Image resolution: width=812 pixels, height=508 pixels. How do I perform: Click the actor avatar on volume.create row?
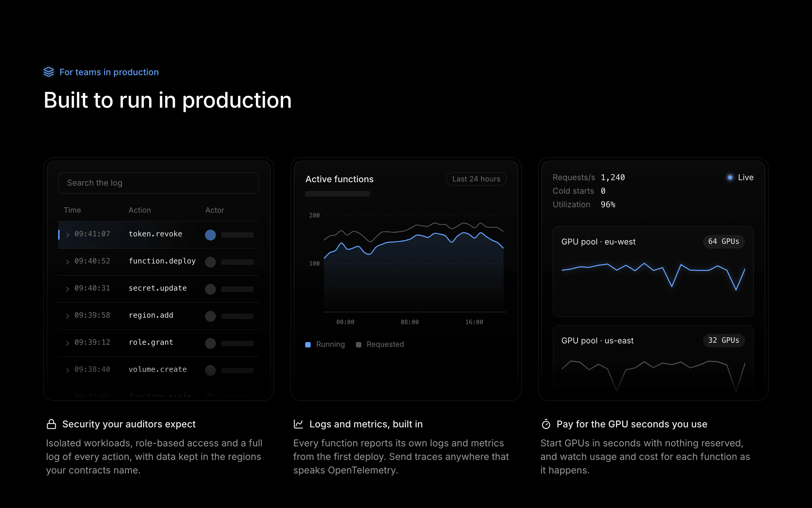click(x=210, y=370)
